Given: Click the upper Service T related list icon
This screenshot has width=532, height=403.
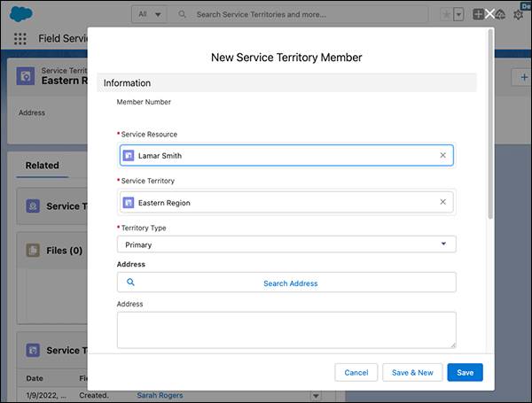Looking at the screenshot, I should click(x=33, y=206).
